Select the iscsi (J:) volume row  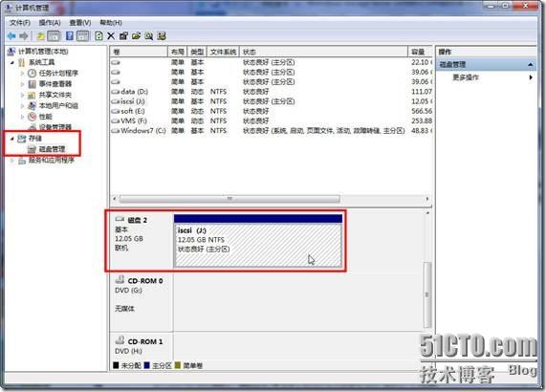(x=272, y=101)
